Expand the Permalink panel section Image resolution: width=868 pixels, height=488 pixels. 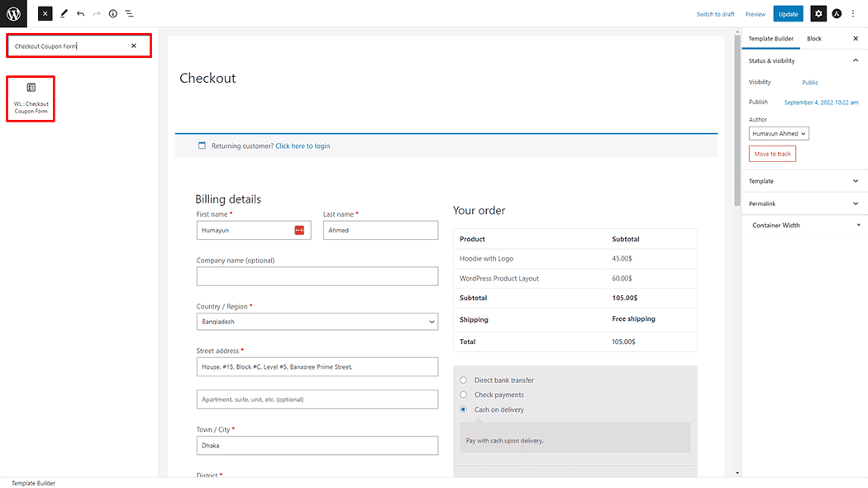pyautogui.click(x=804, y=203)
